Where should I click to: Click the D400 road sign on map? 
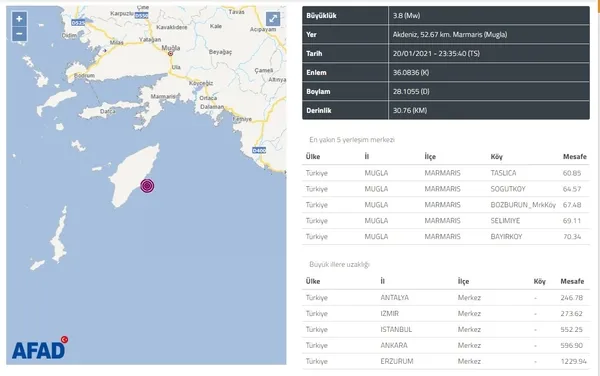click(259, 150)
